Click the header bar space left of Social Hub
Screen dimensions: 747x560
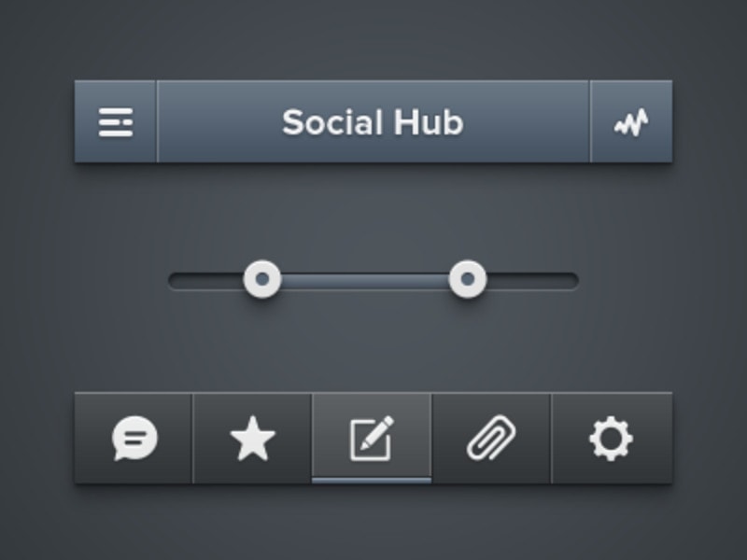coord(219,122)
